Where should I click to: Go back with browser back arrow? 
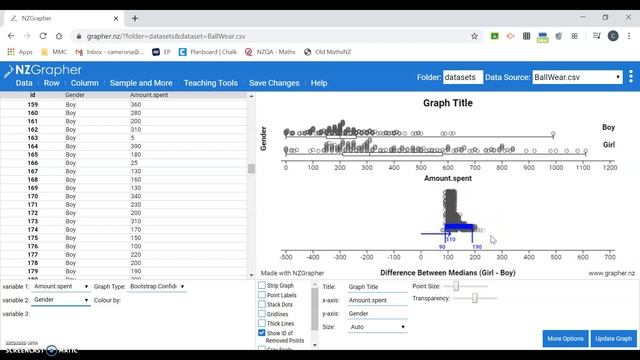pyautogui.click(x=11, y=36)
